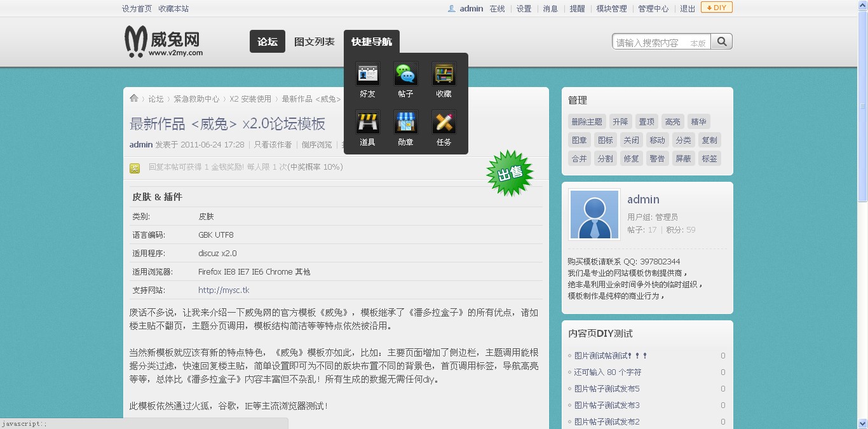This screenshot has width=868, height=429.
Task: Click the DIY dropdown button
Action: [x=716, y=8]
